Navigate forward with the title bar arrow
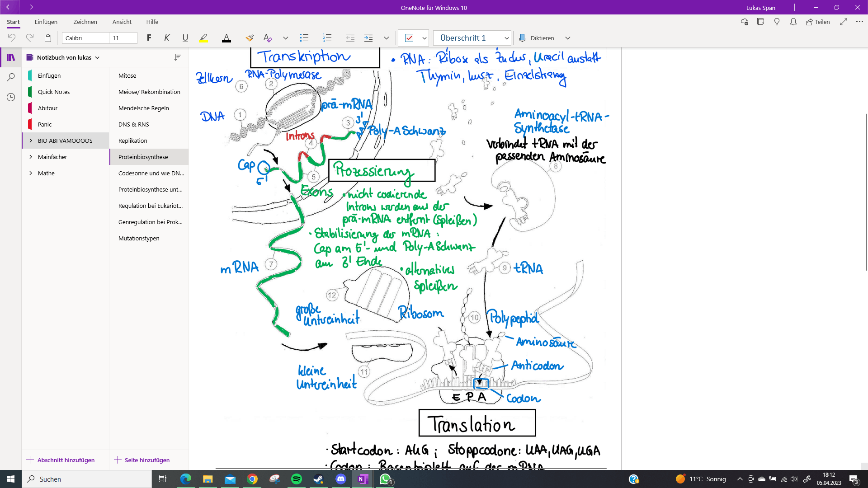The width and height of the screenshot is (868, 488). 29,7
